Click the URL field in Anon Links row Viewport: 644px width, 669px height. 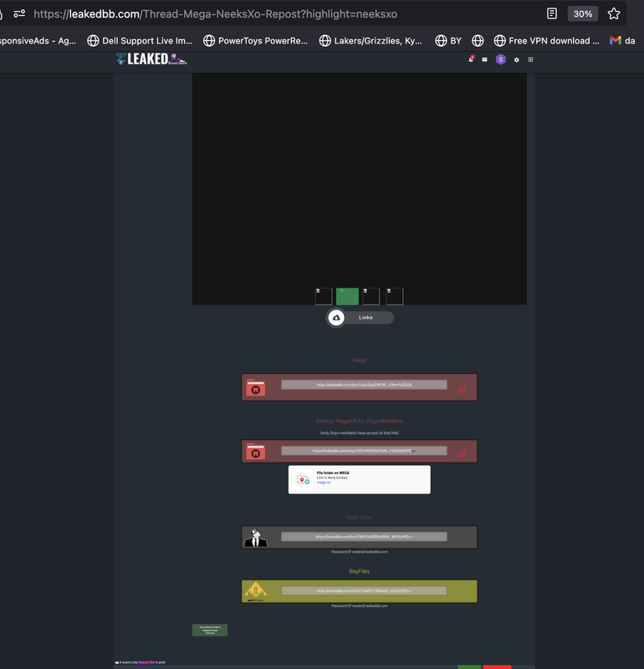click(364, 537)
